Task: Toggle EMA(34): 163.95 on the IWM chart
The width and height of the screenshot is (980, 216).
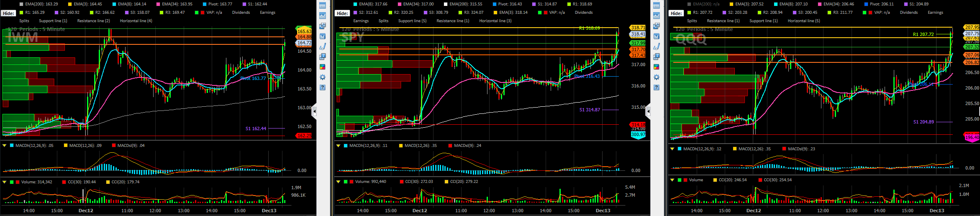Action: pyautogui.click(x=174, y=4)
